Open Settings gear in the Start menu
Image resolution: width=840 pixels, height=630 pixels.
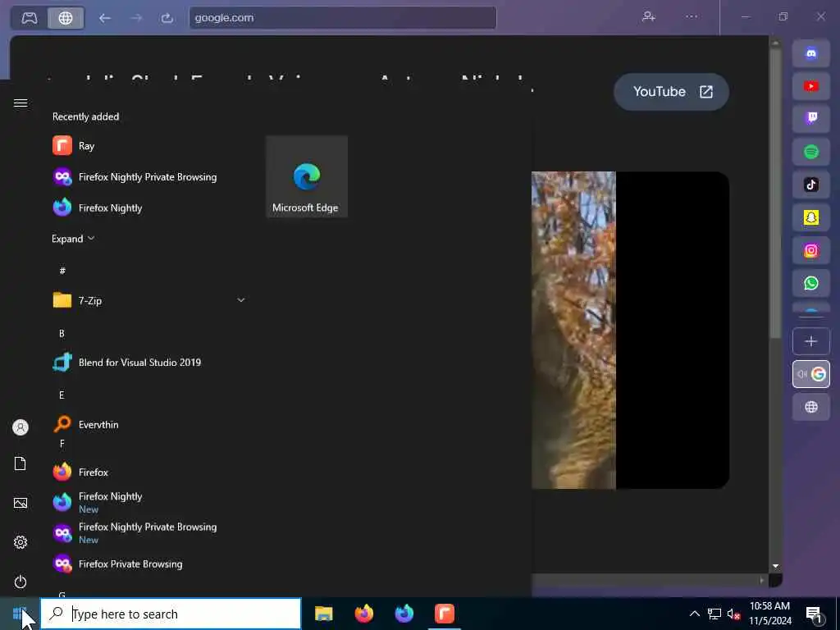[21, 542]
